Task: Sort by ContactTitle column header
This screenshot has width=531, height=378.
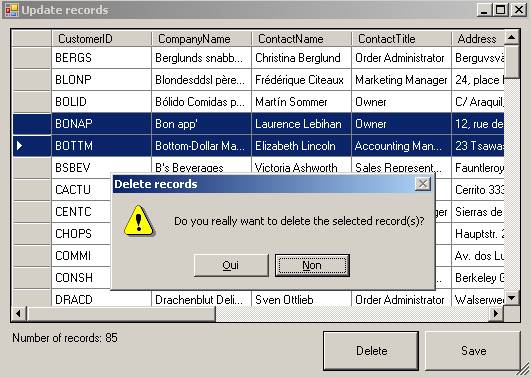Action: pyautogui.click(x=401, y=39)
